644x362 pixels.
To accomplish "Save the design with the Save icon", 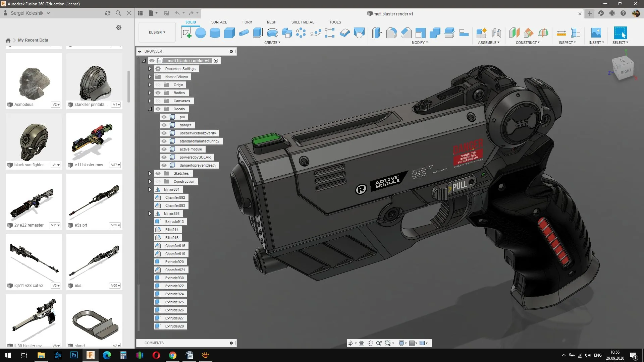I will 166,13.
